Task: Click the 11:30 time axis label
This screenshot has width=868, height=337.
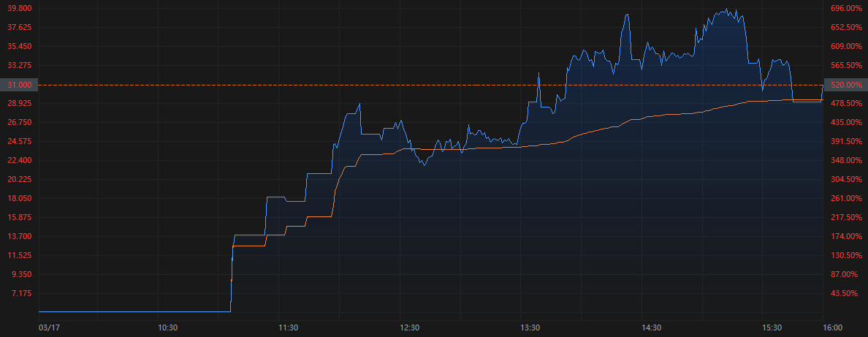Action: [x=289, y=327]
